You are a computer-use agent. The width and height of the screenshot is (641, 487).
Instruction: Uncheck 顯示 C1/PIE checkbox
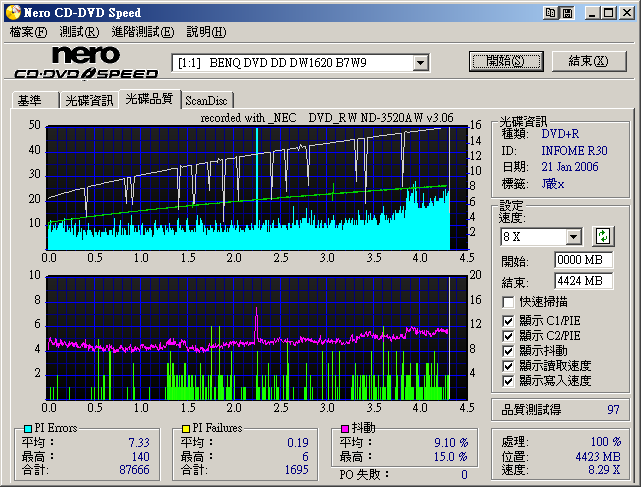coord(508,321)
